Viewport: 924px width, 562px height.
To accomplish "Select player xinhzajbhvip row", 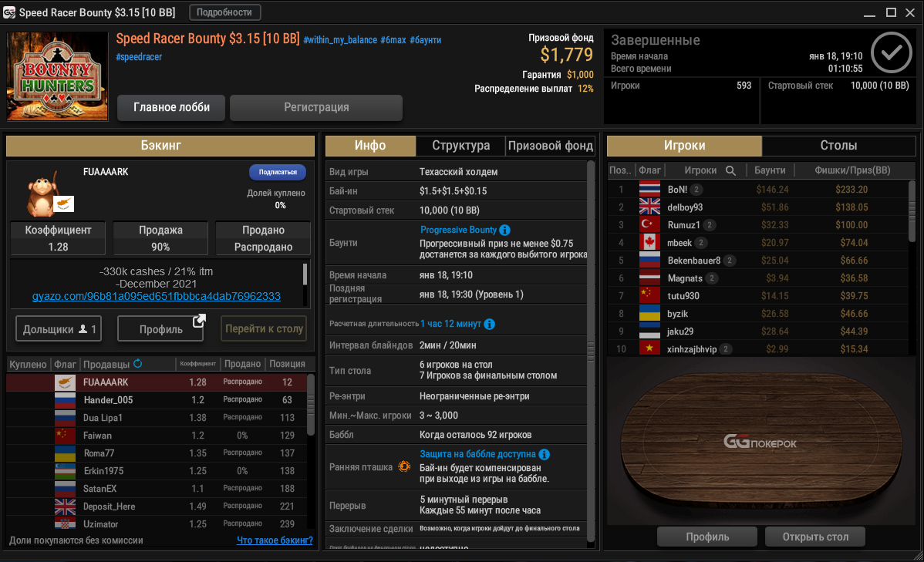I will (x=758, y=348).
